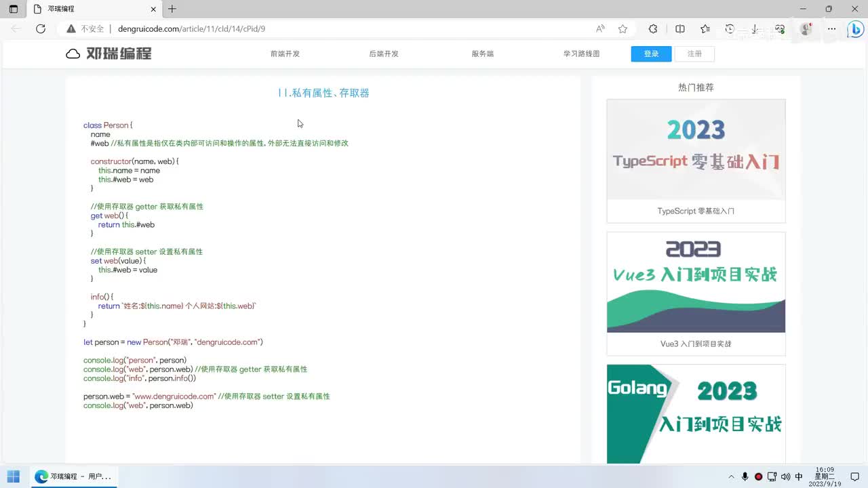The image size is (868, 488).
Task: Click comment 使用存取器 getter 获取私有属性 above get web
Action: pyautogui.click(x=147, y=206)
